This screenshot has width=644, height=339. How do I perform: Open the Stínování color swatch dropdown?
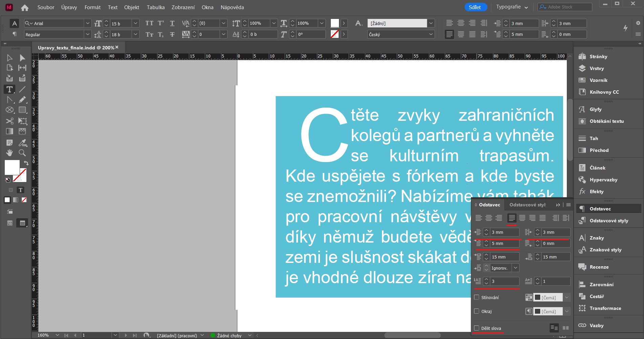tap(567, 297)
